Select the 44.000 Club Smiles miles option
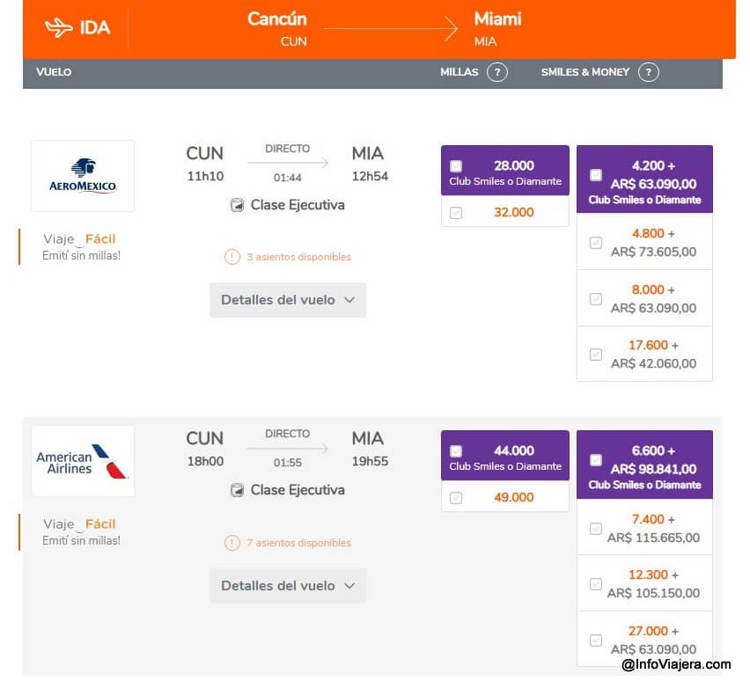The image size is (750, 688). tap(456, 451)
